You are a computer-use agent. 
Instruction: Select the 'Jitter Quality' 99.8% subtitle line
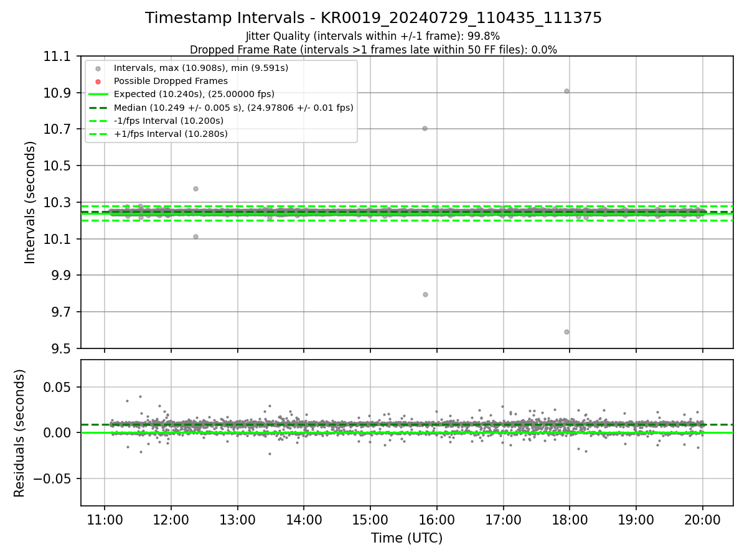373,36
